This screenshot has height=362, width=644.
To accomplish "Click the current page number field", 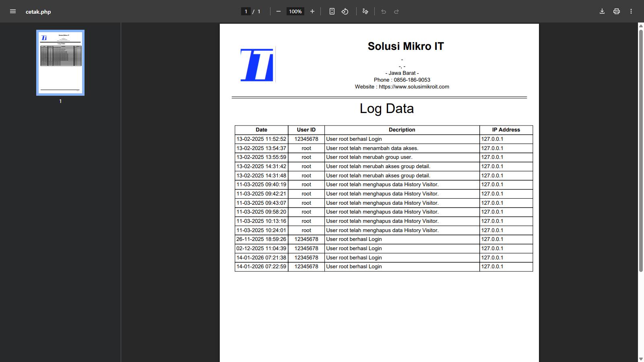I will (246, 11).
